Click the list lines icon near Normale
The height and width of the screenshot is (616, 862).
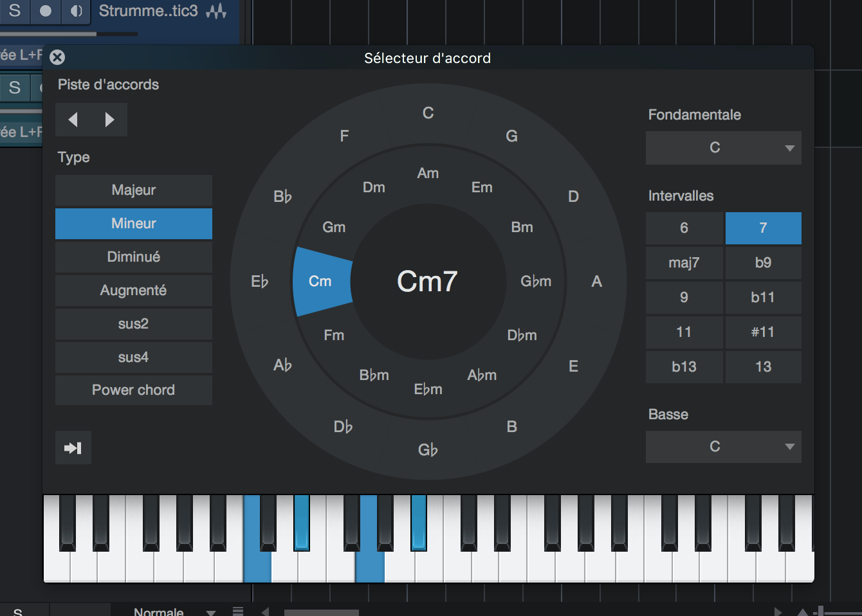238,611
